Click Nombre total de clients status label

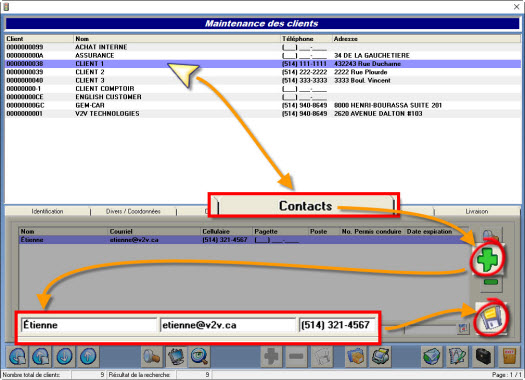pos(31,375)
